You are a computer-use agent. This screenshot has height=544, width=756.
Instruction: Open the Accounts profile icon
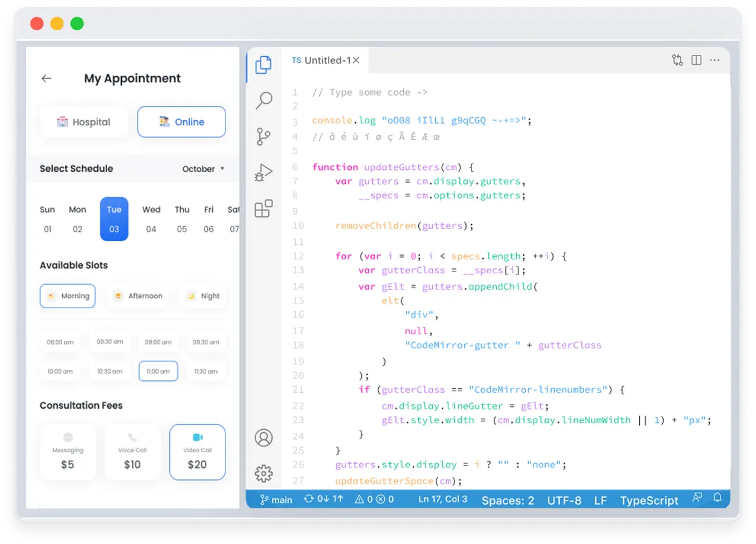(263, 438)
